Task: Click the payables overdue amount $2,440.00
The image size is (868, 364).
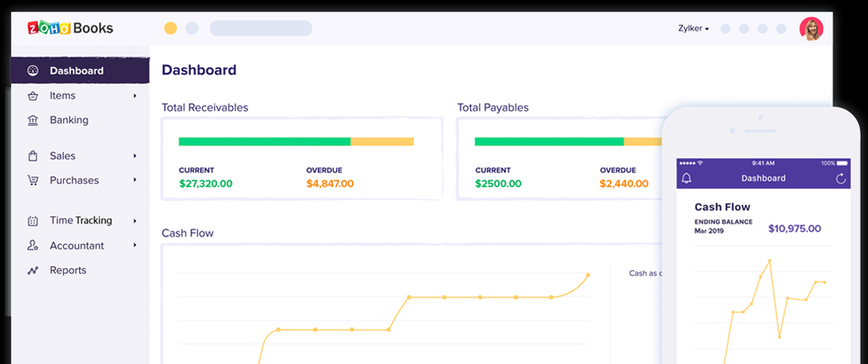Action: tap(624, 184)
